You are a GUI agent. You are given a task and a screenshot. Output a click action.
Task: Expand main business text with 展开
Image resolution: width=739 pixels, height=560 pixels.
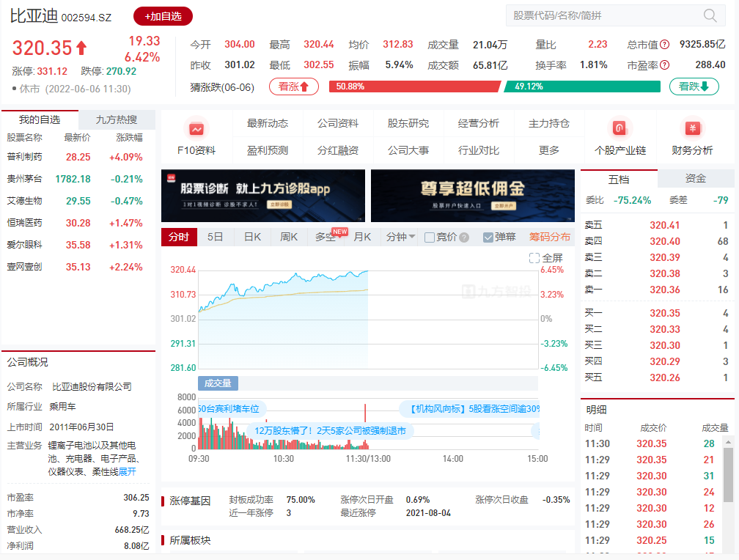(128, 472)
